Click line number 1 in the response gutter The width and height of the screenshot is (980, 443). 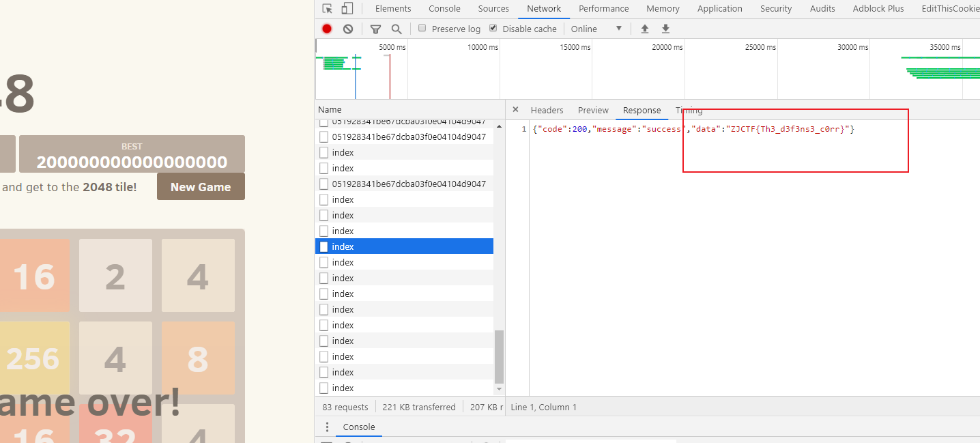[523, 129]
